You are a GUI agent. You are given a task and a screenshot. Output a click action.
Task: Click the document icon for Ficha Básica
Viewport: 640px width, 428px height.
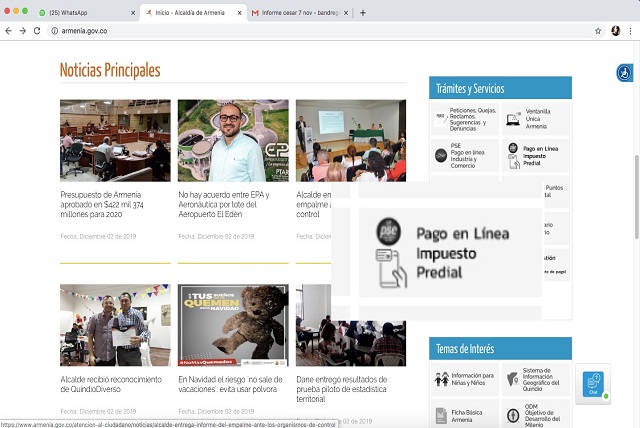tap(441, 416)
